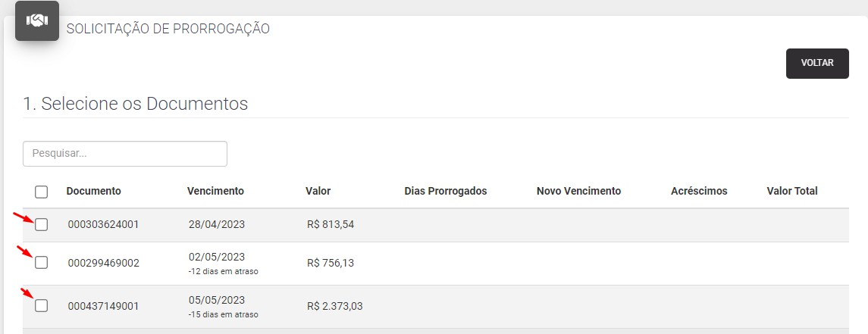Toggle the select-all checkbox in the table header

(41, 192)
